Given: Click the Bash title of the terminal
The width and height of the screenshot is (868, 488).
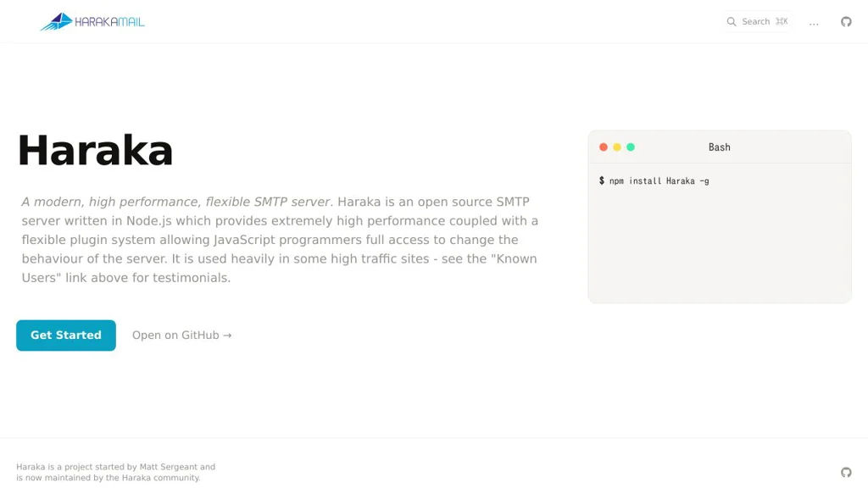Looking at the screenshot, I should click(x=719, y=147).
